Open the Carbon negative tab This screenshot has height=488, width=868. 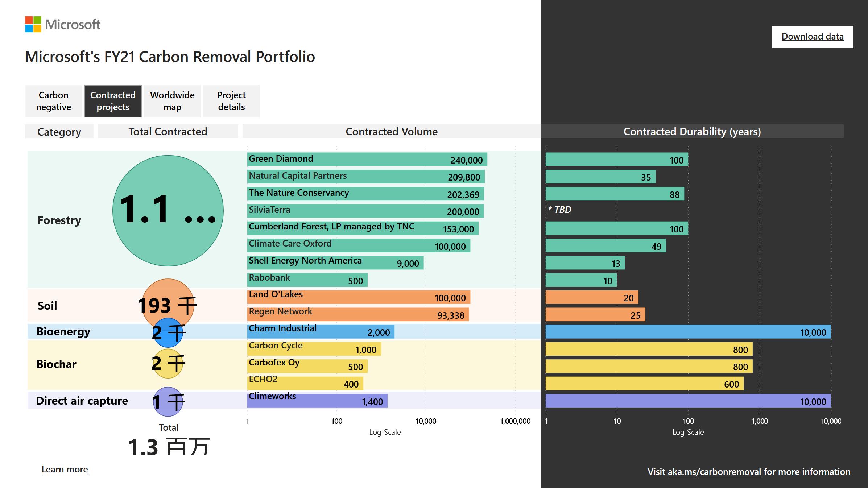point(54,101)
